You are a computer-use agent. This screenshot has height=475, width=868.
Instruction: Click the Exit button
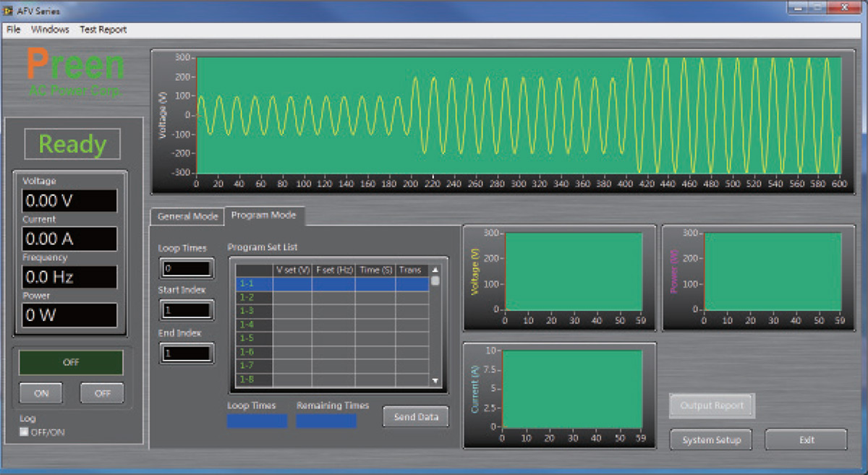(806, 440)
